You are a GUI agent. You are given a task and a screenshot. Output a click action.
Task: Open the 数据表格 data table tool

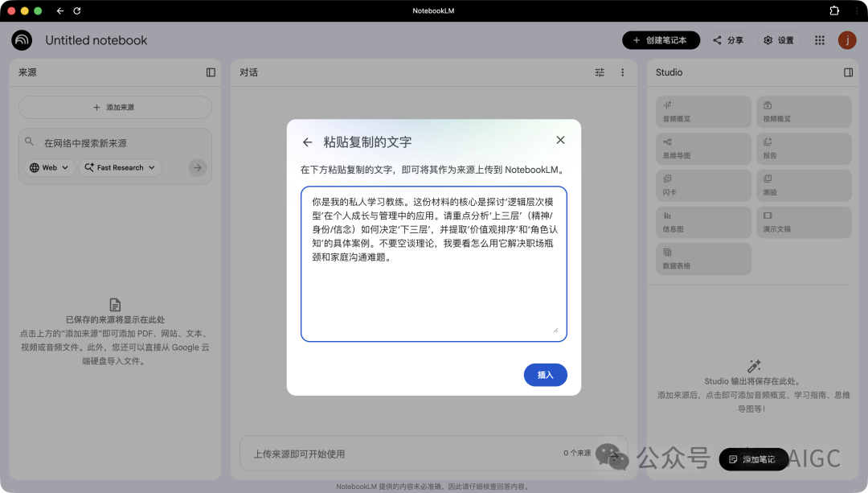click(703, 258)
